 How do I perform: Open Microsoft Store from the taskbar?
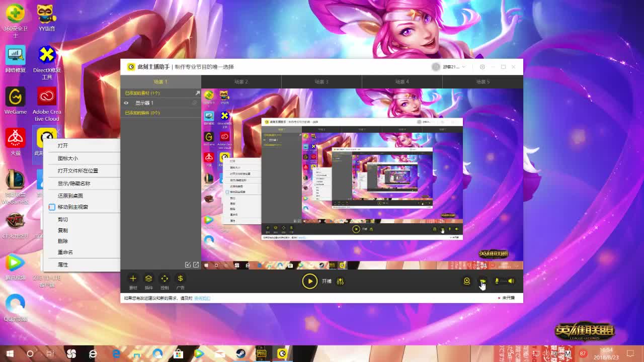[x=178, y=353]
